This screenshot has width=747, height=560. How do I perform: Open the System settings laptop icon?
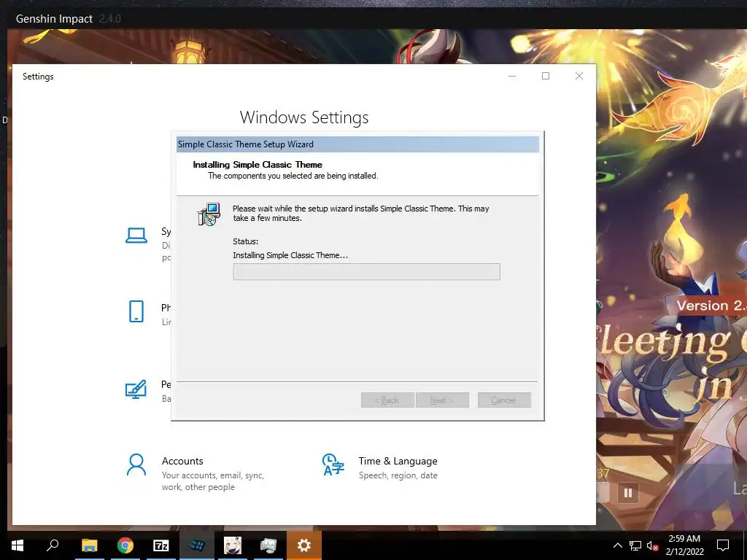click(x=136, y=236)
